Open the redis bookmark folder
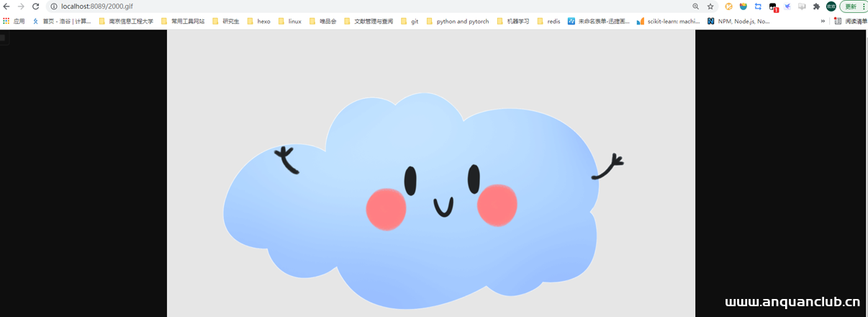Screen dimensions: 868x317 point(549,22)
